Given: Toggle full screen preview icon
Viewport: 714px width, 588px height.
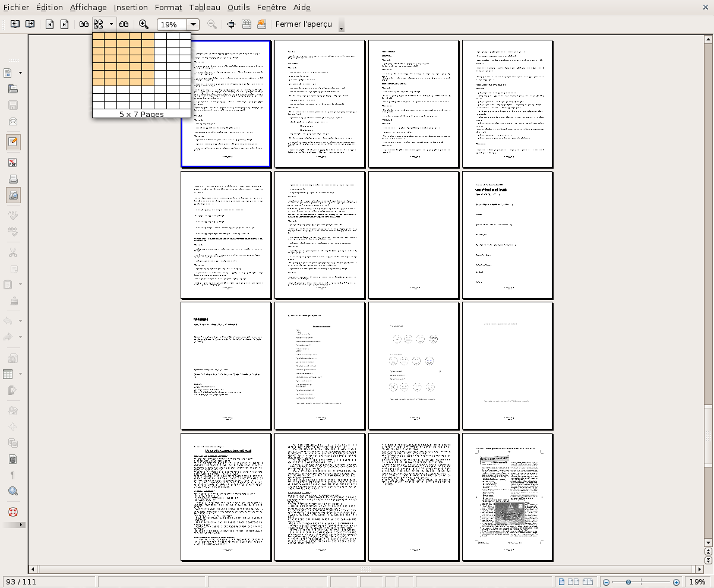Looking at the screenshot, I should 232,24.
